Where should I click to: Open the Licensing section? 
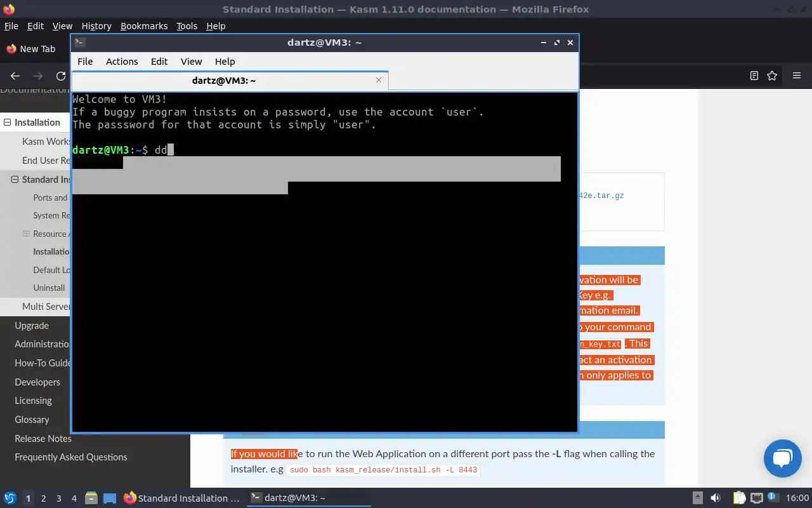(33, 401)
